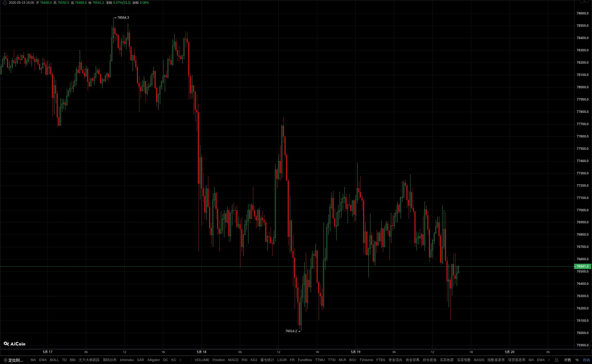Viewport: 592px width, 364px height.
Task: Toggle 对数 logarithmic scale
Action: coord(568,360)
